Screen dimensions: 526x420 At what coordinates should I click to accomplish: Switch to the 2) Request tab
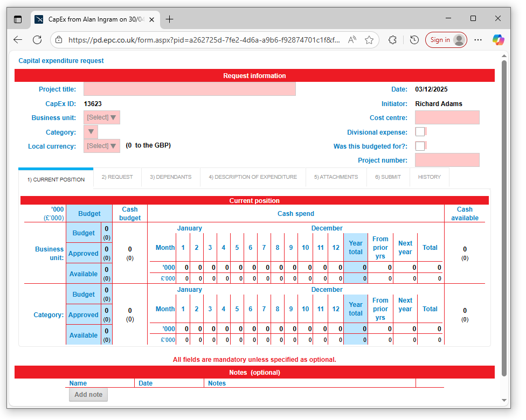click(x=117, y=177)
